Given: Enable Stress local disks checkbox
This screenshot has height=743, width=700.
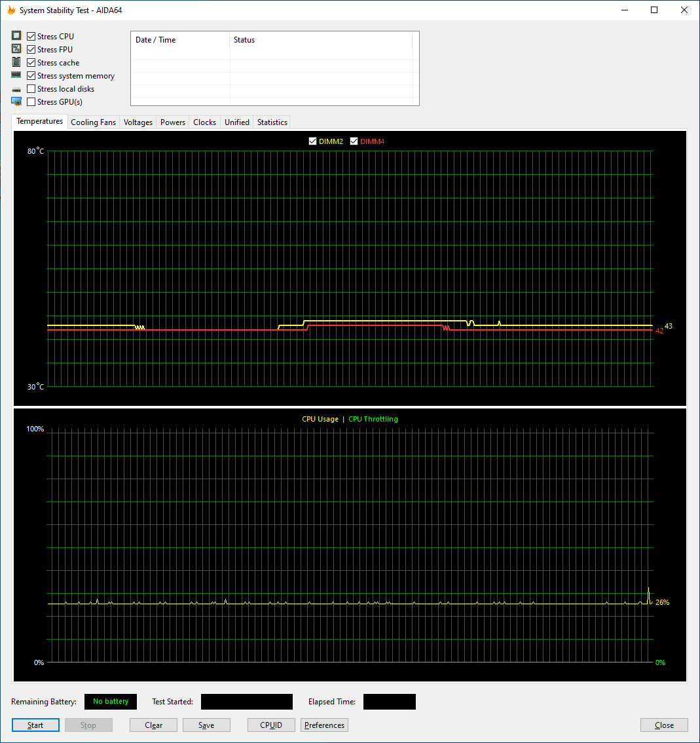Looking at the screenshot, I should 31,88.
